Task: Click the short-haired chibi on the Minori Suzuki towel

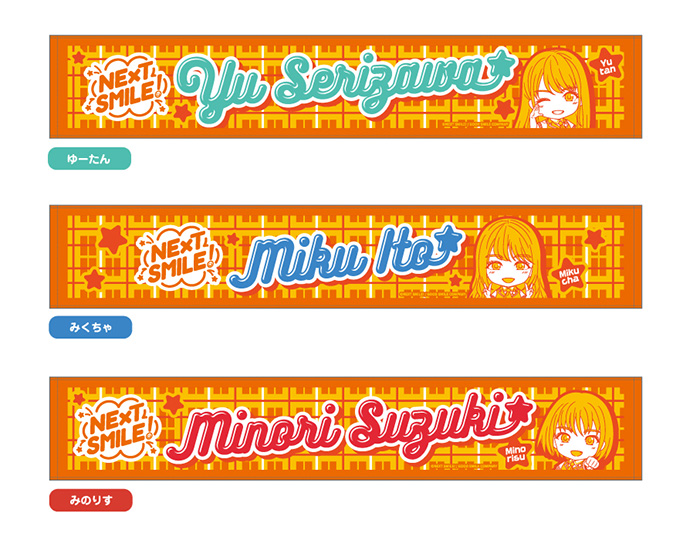Action: (x=578, y=429)
